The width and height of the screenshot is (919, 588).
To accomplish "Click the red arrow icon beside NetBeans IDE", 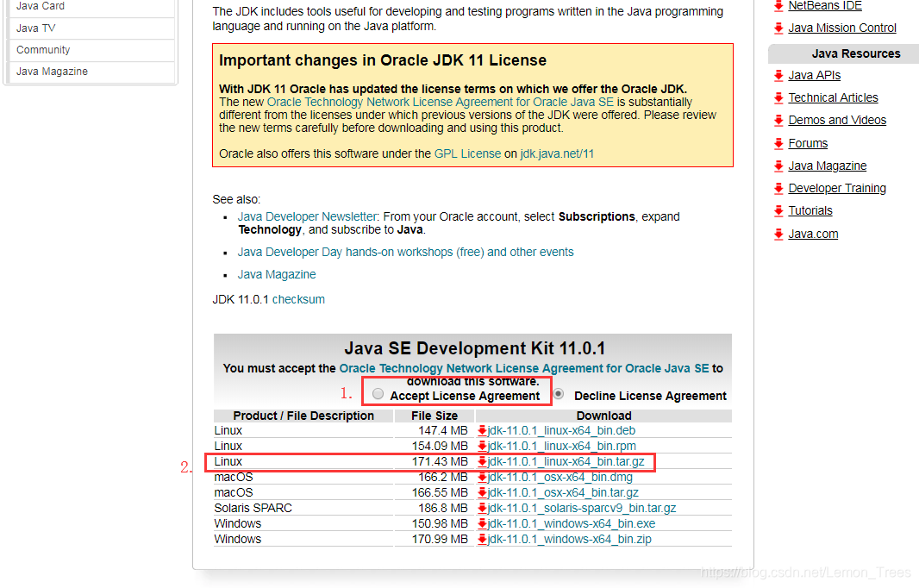I will pyautogui.click(x=778, y=6).
